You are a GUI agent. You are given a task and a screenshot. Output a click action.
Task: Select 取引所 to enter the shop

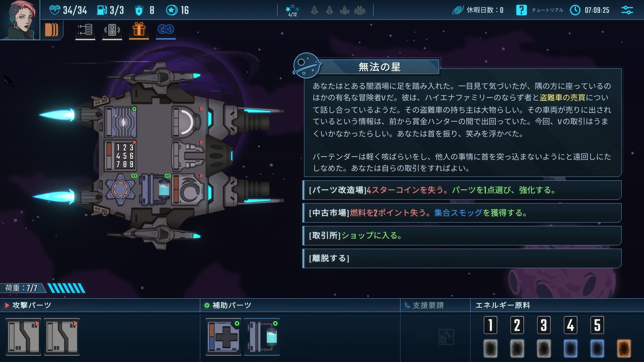[x=462, y=236]
